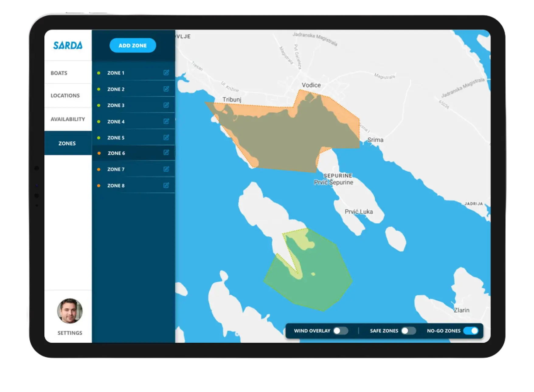Disable the No-Go Zones toggle
Screen dimensions: 534x392
coord(472,331)
